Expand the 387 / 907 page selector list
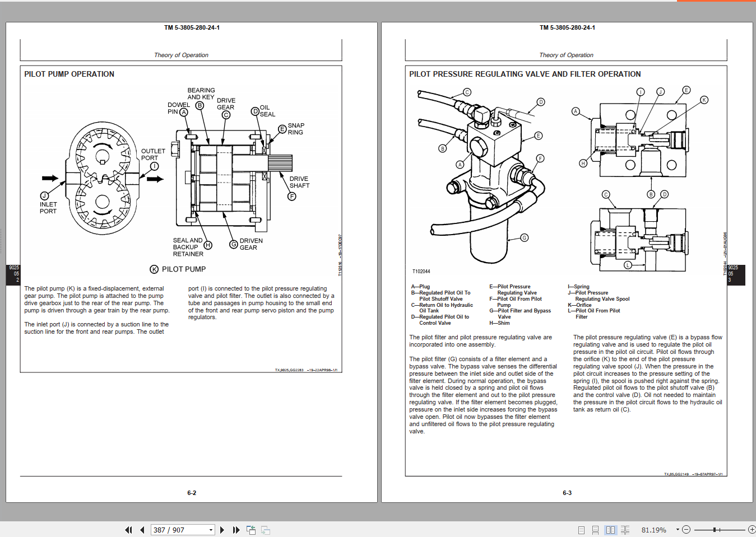Viewport: 756px width, 537px height. (211, 530)
